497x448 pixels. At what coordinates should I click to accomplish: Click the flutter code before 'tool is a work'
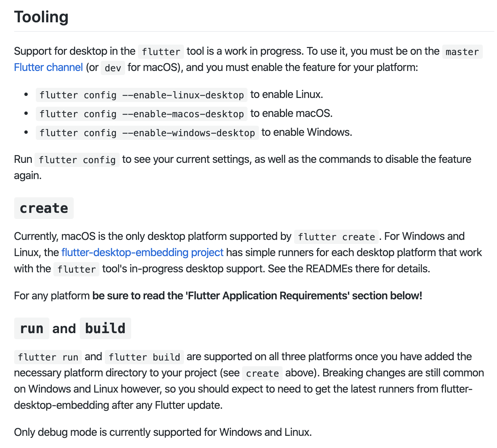pyautogui.click(x=161, y=52)
